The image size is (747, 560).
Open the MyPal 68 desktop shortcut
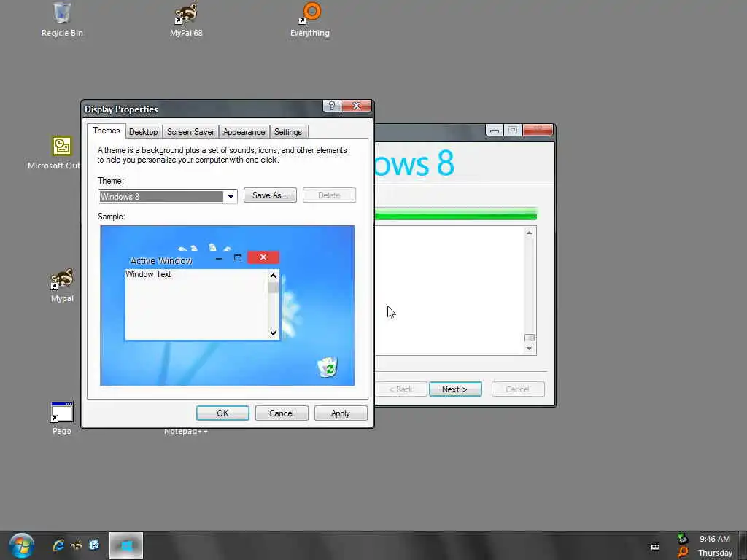[186, 20]
